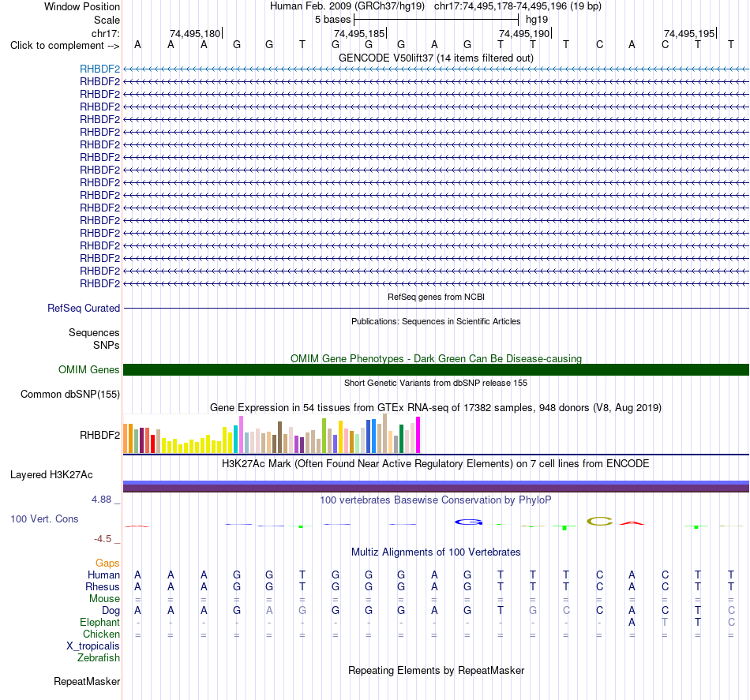Viewport: 750px width, 700px height.
Task: Click the 'RefSeq genes from NCBI' title
Action: click(x=436, y=297)
